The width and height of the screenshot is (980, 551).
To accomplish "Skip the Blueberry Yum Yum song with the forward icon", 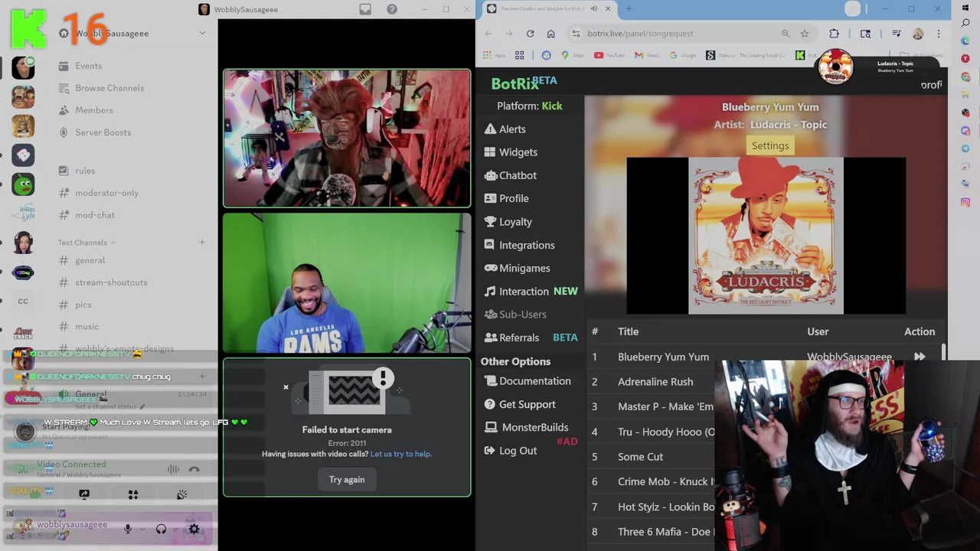I will pos(920,357).
